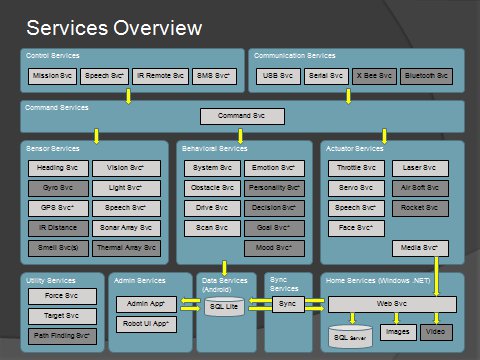Image resolution: width=480 pixels, height=360 pixels.
Task: Click the Sync box
Action: pos(288,304)
